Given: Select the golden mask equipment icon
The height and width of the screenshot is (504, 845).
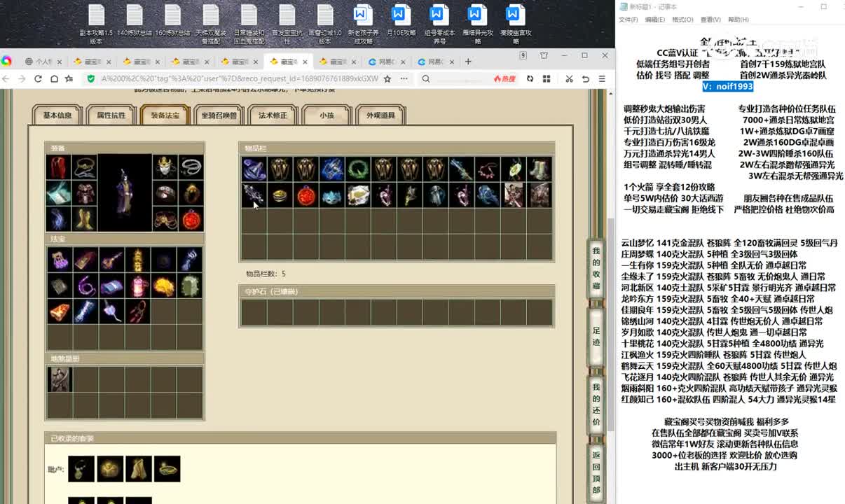Looking at the screenshot, I should 165,167.
